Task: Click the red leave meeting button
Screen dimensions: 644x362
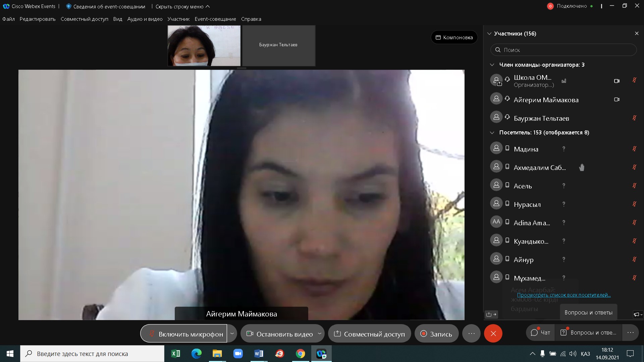Action: point(493,334)
